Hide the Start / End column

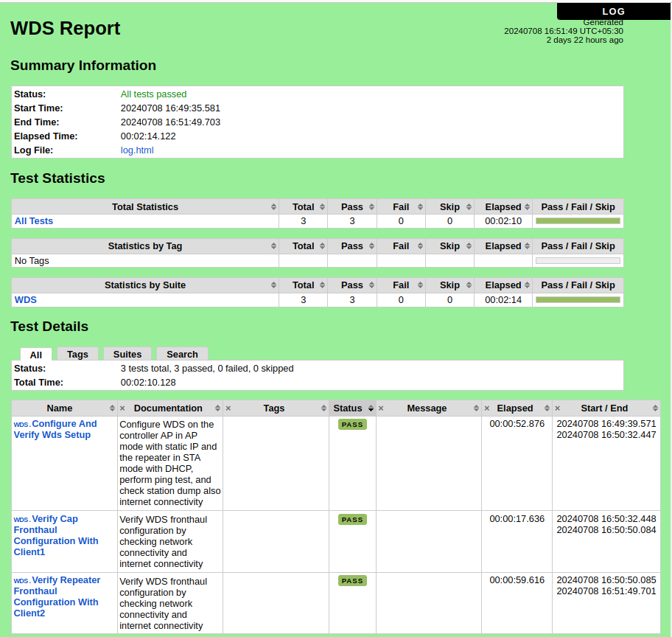point(558,408)
